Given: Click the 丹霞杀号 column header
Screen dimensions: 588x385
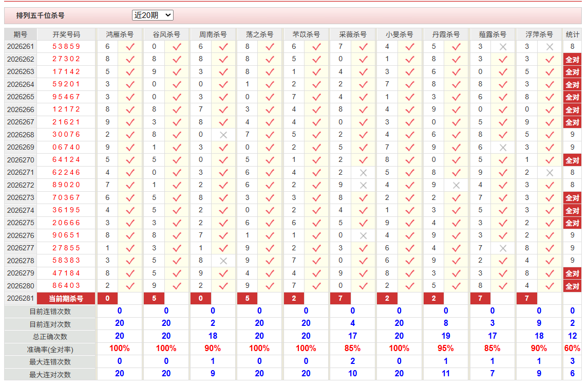Looking at the screenshot, I should pyautogui.click(x=446, y=34).
